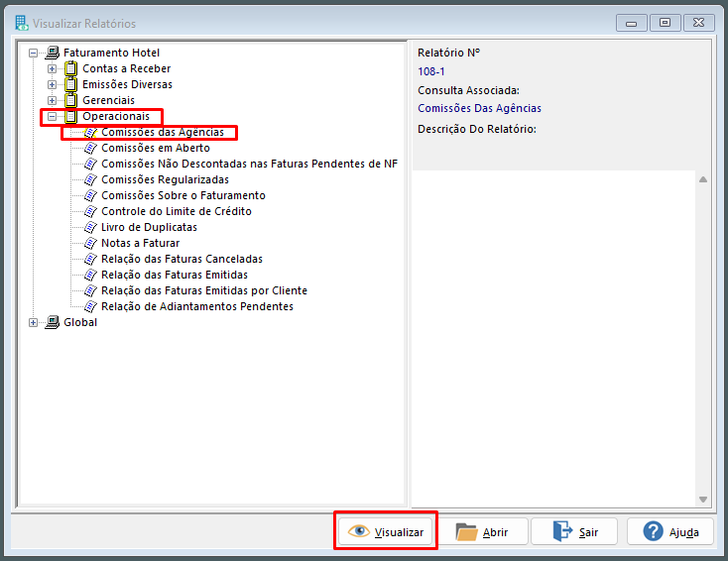
Task: Click description scrollbar down arrow
Action: pyautogui.click(x=703, y=500)
